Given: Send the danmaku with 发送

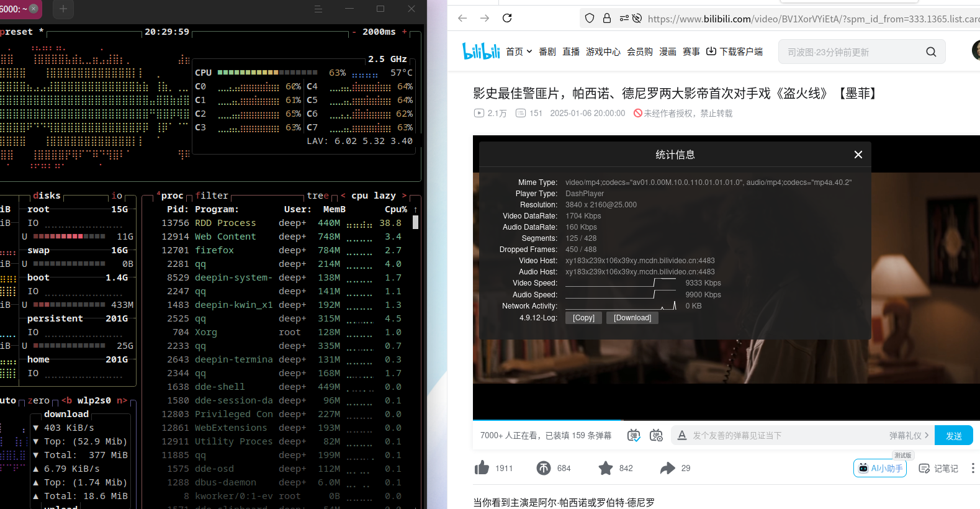Looking at the screenshot, I should coord(954,436).
